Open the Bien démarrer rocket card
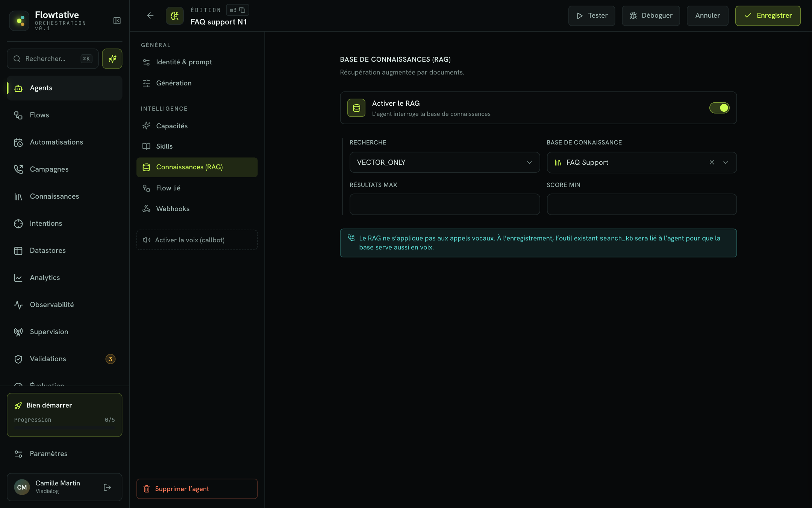This screenshot has width=812, height=508. (64, 415)
